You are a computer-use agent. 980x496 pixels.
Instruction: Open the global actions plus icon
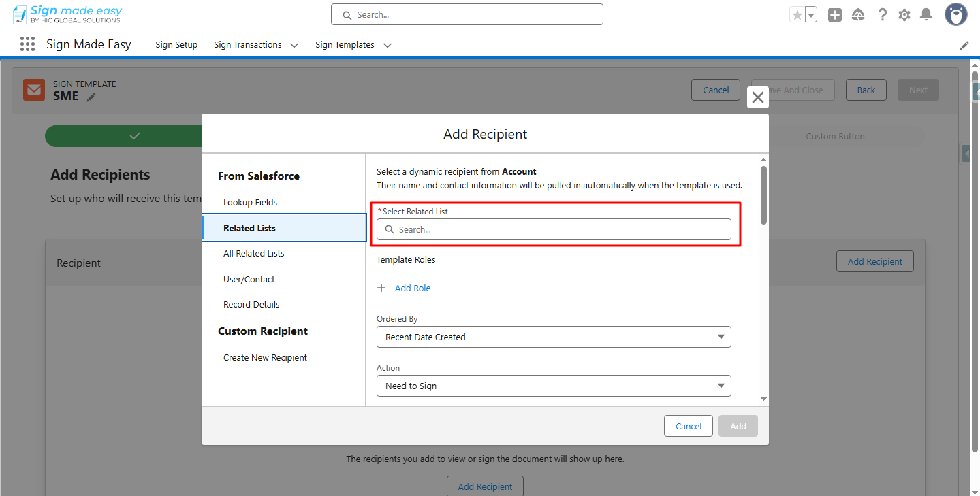click(835, 15)
